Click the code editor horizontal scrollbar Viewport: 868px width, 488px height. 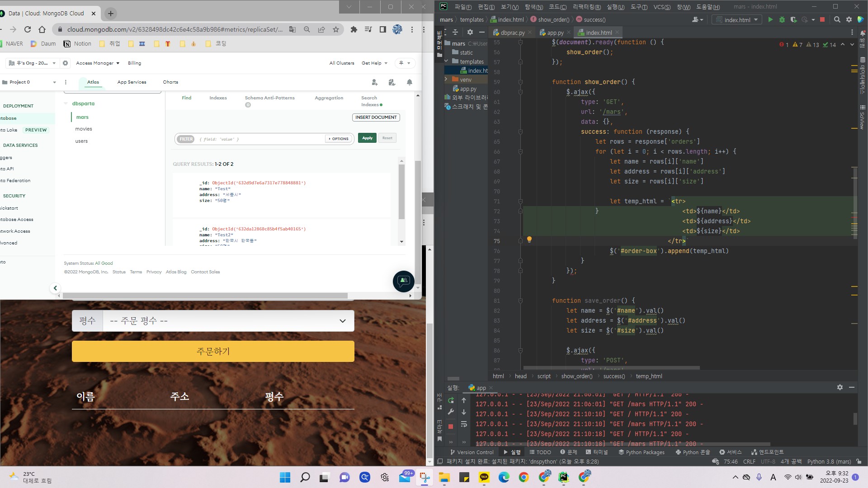[x=612, y=368]
